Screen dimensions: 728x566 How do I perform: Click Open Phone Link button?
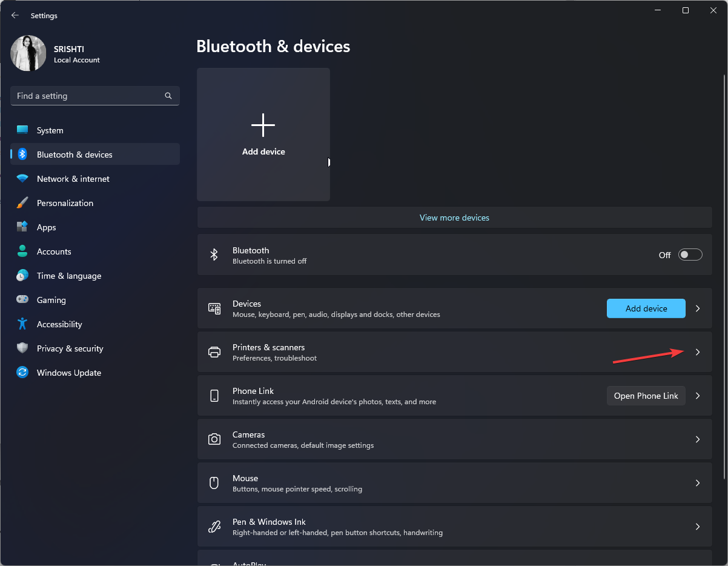tap(646, 396)
